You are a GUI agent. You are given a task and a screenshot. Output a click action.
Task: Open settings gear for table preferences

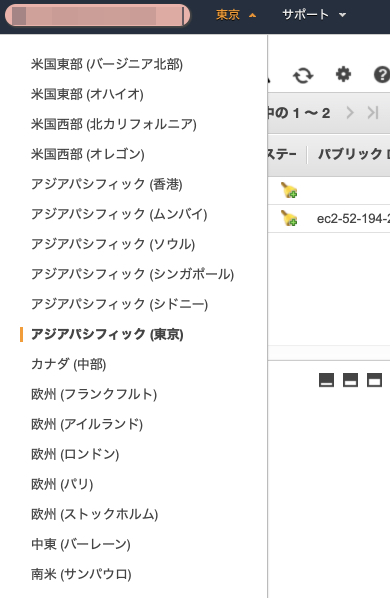(343, 74)
